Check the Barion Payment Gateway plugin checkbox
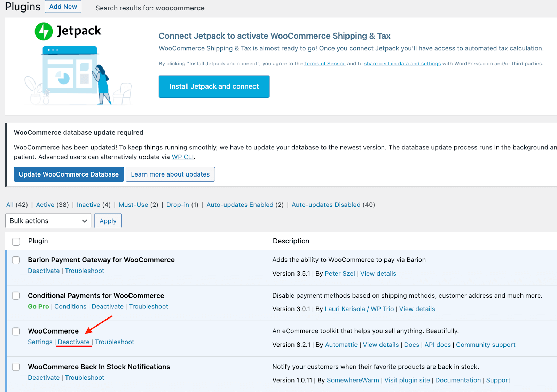The image size is (557, 392). pos(16,260)
